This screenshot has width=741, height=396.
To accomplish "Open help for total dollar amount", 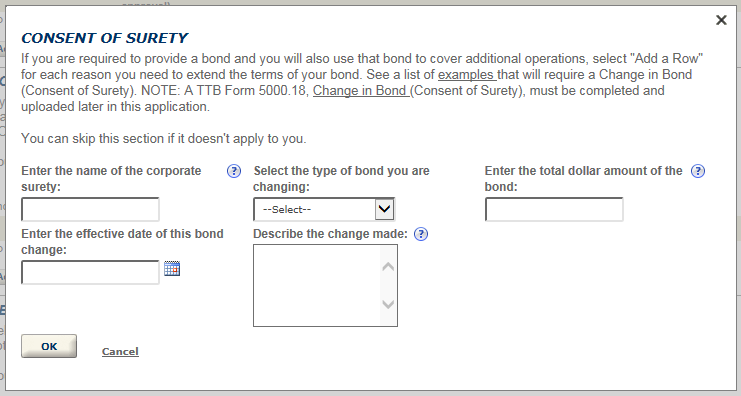I will click(698, 171).
